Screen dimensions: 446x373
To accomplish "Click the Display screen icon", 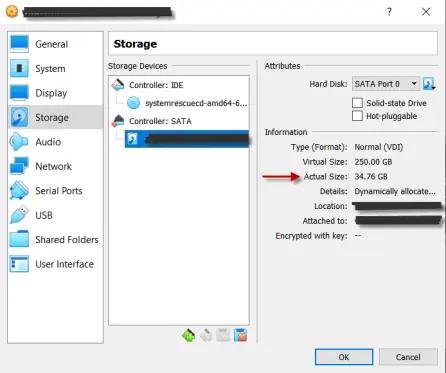I will (19, 93).
